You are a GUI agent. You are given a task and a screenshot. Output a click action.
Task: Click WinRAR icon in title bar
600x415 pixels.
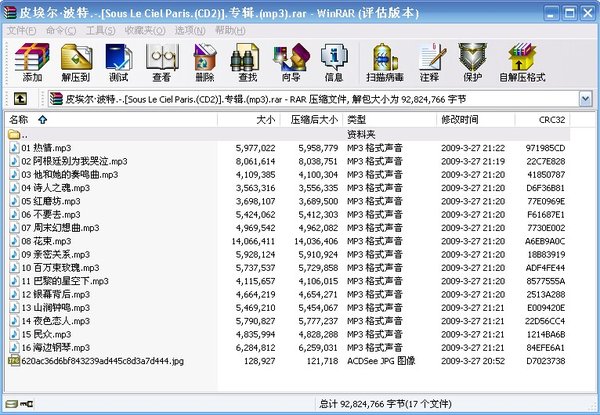coord(9,12)
